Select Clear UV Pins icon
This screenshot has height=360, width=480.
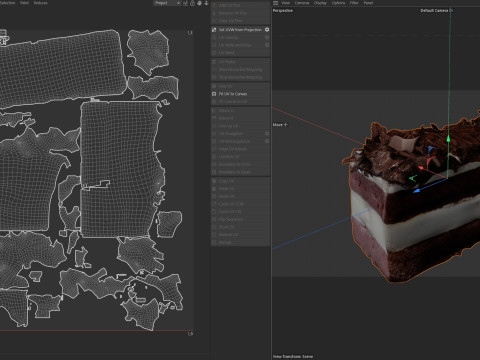pos(214,21)
